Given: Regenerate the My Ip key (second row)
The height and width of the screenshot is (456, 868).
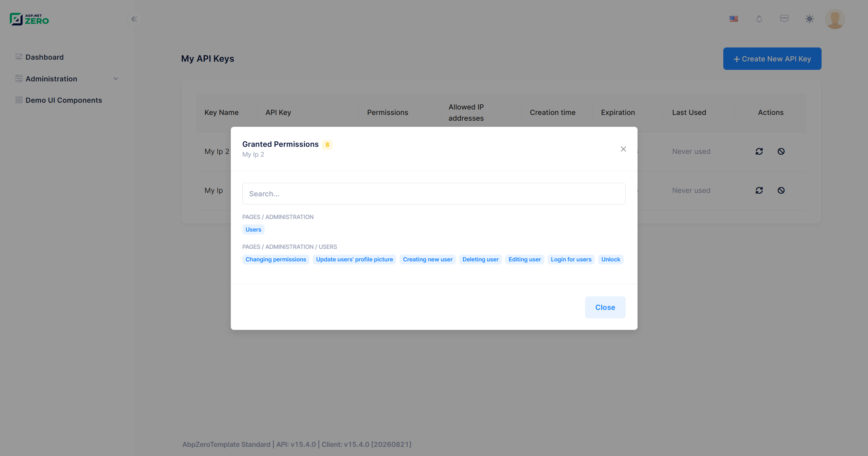Looking at the screenshot, I should tap(759, 190).
